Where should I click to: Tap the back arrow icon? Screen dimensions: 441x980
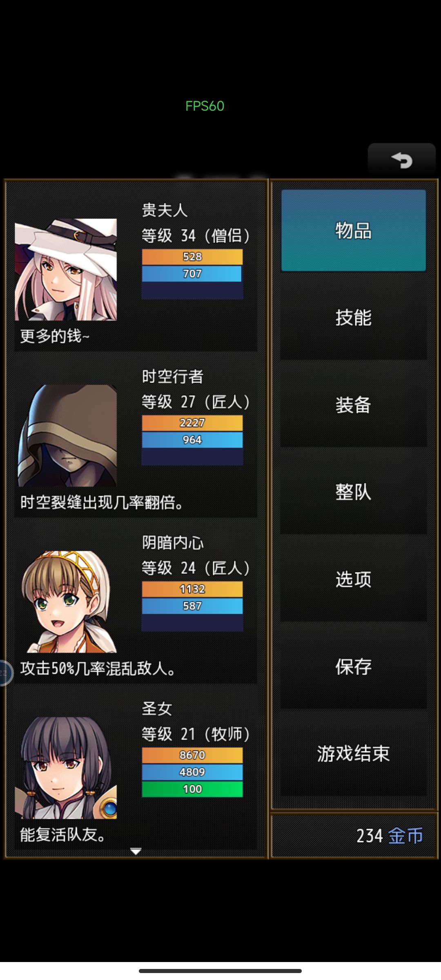click(402, 160)
